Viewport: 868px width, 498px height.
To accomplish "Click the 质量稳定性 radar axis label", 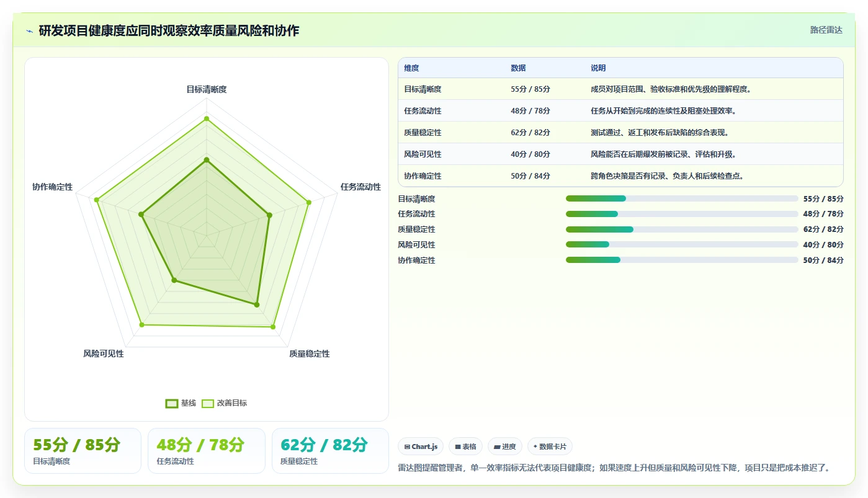I will (310, 353).
